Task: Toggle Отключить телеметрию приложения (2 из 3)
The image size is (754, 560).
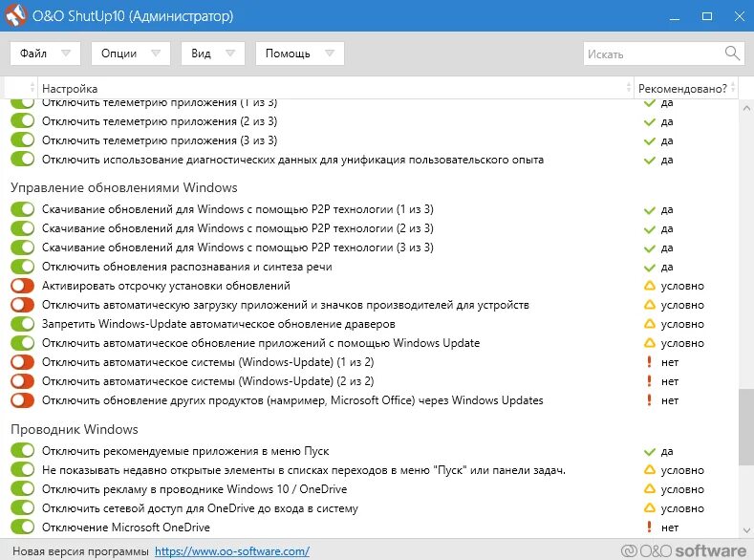Action: [x=22, y=120]
